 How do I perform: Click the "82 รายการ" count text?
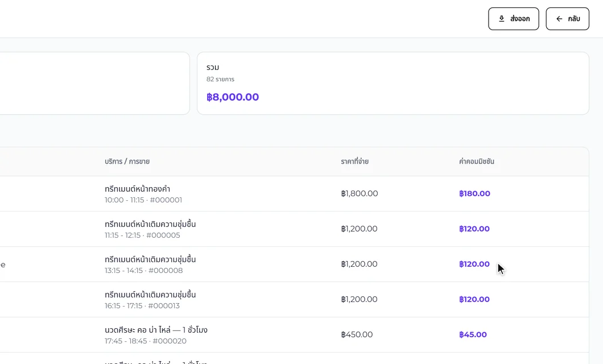tap(220, 79)
